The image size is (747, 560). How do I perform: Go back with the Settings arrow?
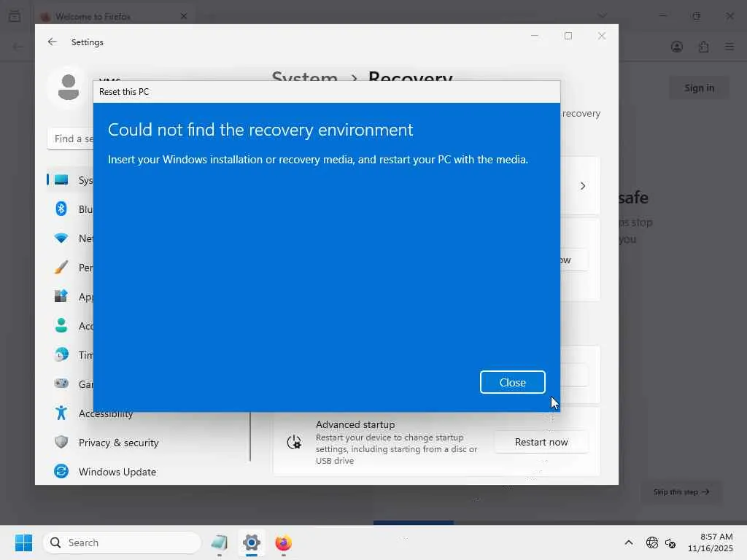coord(53,42)
